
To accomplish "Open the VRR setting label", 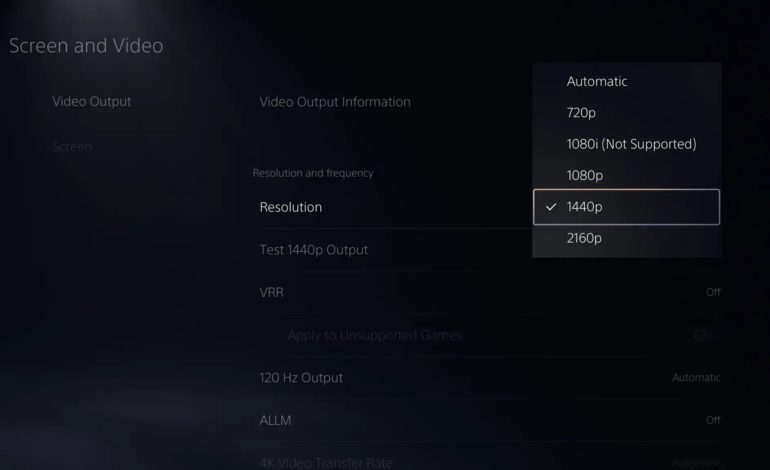I will pyautogui.click(x=272, y=292).
